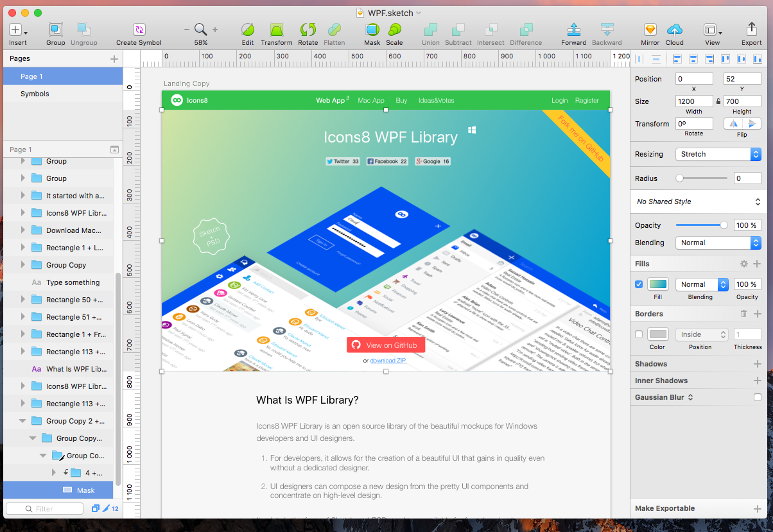The height and width of the screenshot is (532, 773).
Task: Uncheck the Fill enabled checkbox
Action: coord(639,284)
